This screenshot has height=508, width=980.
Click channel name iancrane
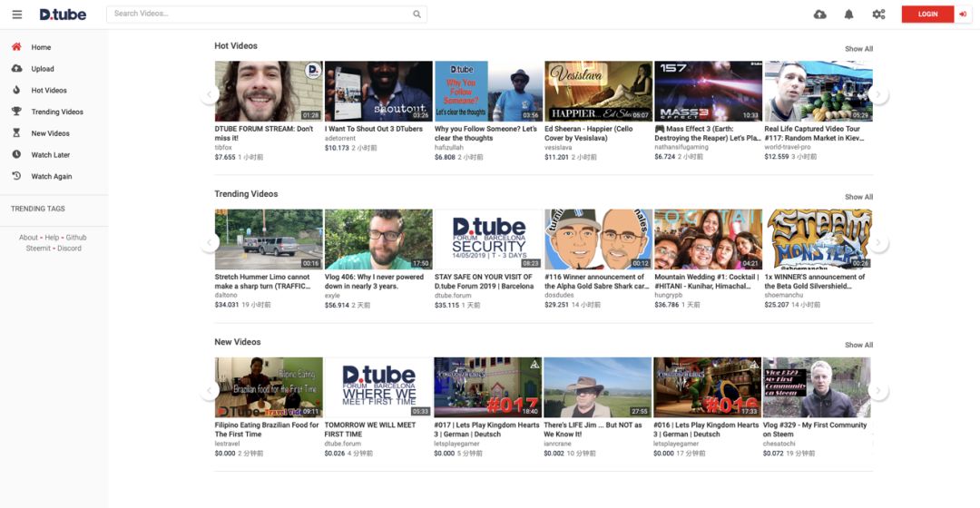tap(557, 444)
